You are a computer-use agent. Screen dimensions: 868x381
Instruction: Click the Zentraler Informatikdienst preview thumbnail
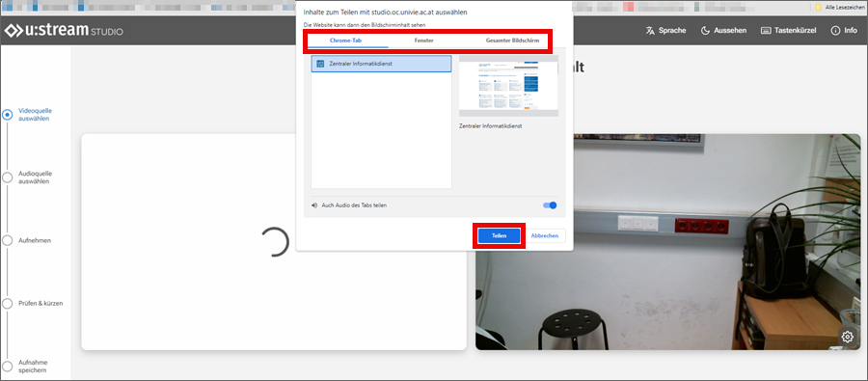tap(508, 85)
